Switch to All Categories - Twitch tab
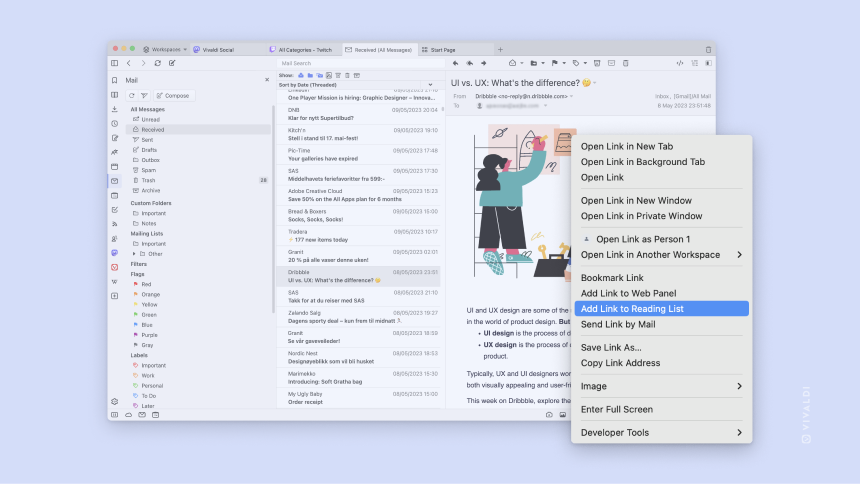Image resolution: width=860 pixels, height=484 pixels. (304, 49)
